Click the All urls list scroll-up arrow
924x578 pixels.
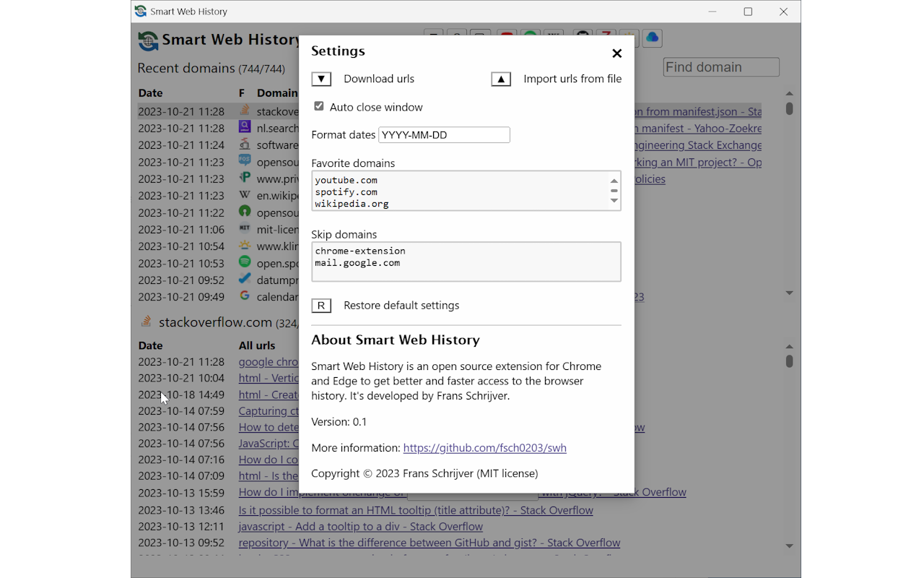click(x=789, y=346)
